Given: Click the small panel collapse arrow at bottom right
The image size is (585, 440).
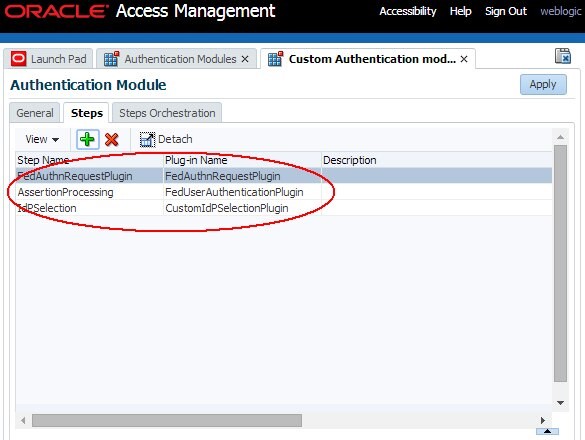Looking at the screenshot, I should [x=547, y=431].
